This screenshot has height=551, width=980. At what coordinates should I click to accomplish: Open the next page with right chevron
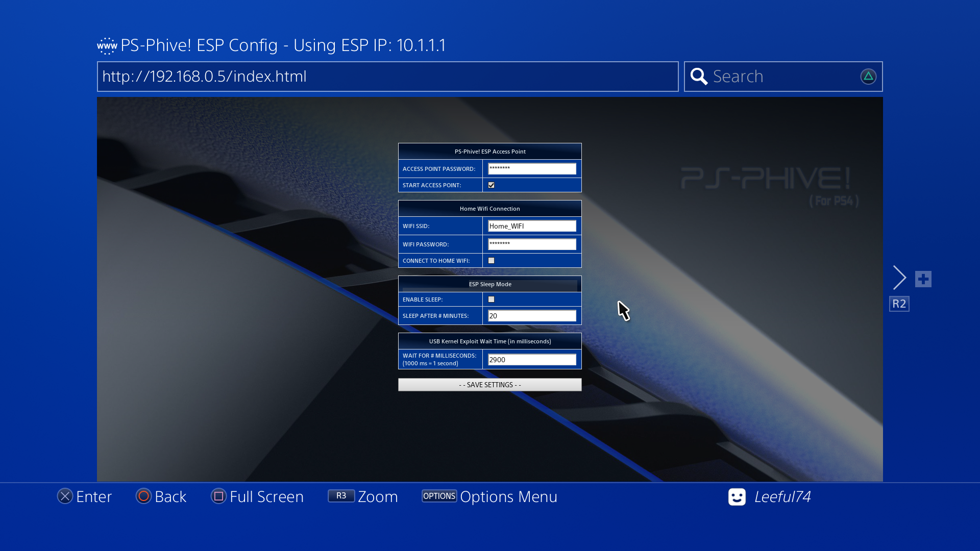(x=899, y=278)
